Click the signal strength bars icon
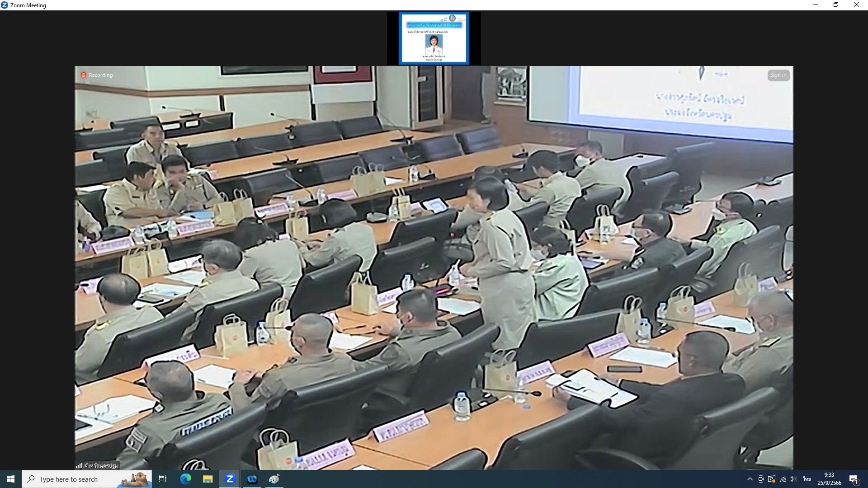868x488 pixels. [79, 465]
